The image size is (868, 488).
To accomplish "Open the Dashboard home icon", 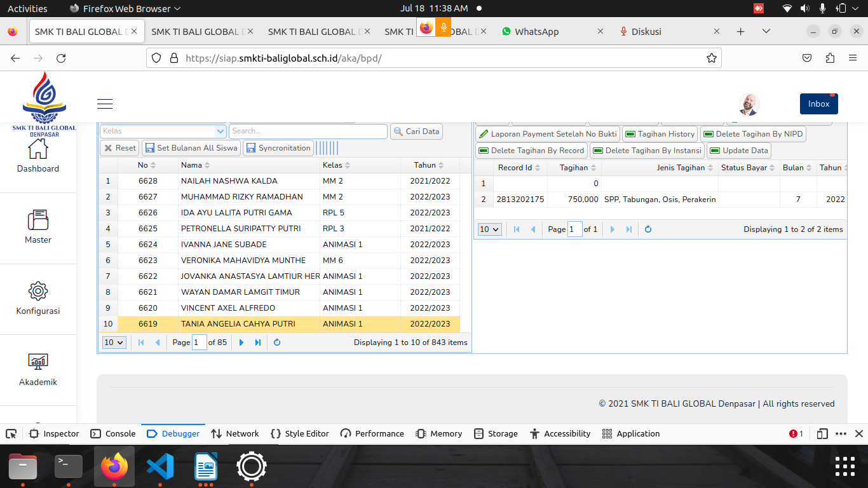I will (38, 149).
